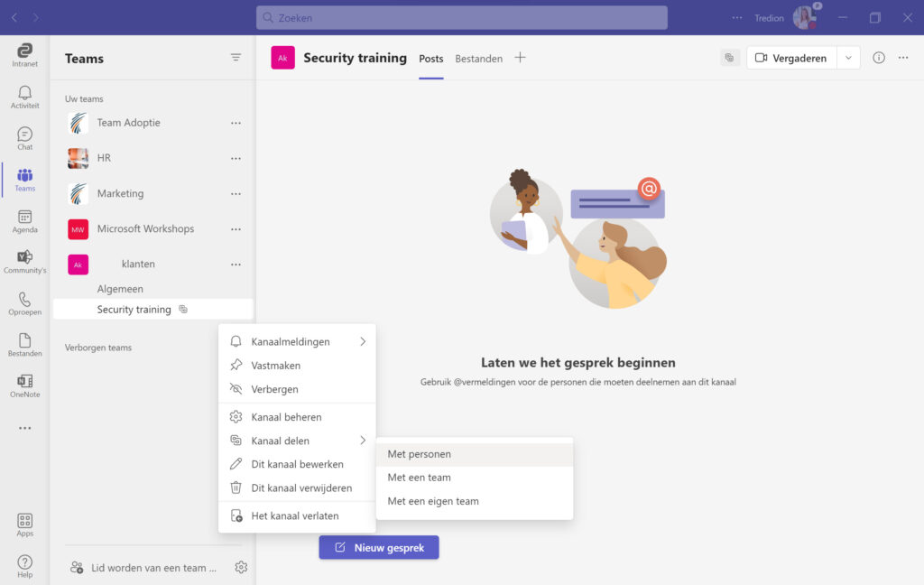Select the Teams icon in sidebar
924x585 pixels.
tap(24, 180)
